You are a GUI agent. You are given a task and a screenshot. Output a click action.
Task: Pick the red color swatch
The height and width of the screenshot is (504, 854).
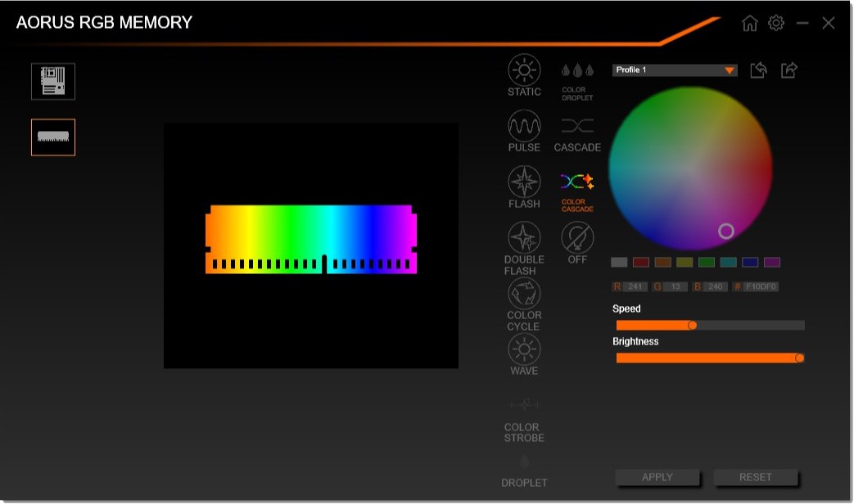[641, 263]
